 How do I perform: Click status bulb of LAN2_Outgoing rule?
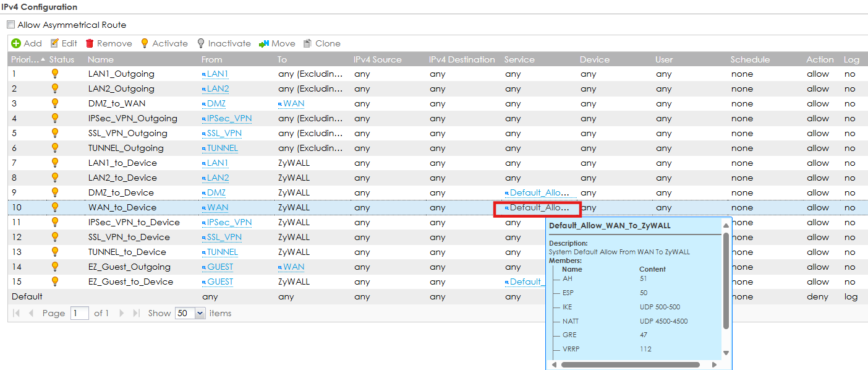(55, 88)
